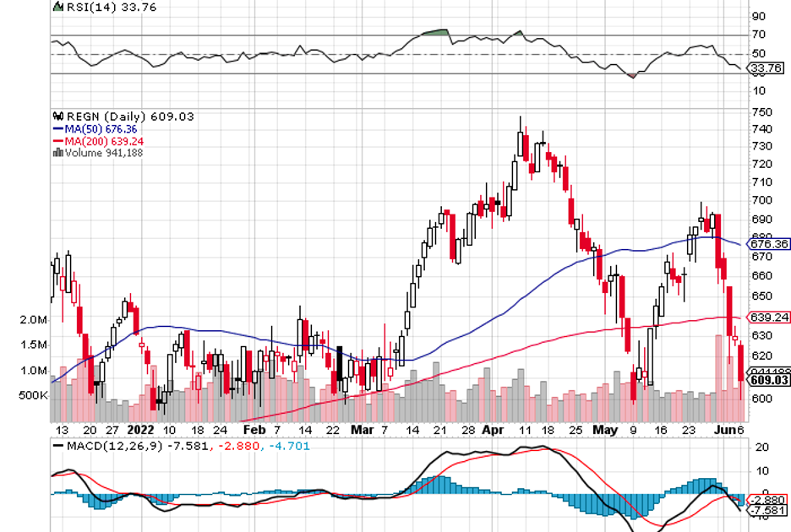Click the 750 price axis label
791x532 pixels.
(761, 112)
